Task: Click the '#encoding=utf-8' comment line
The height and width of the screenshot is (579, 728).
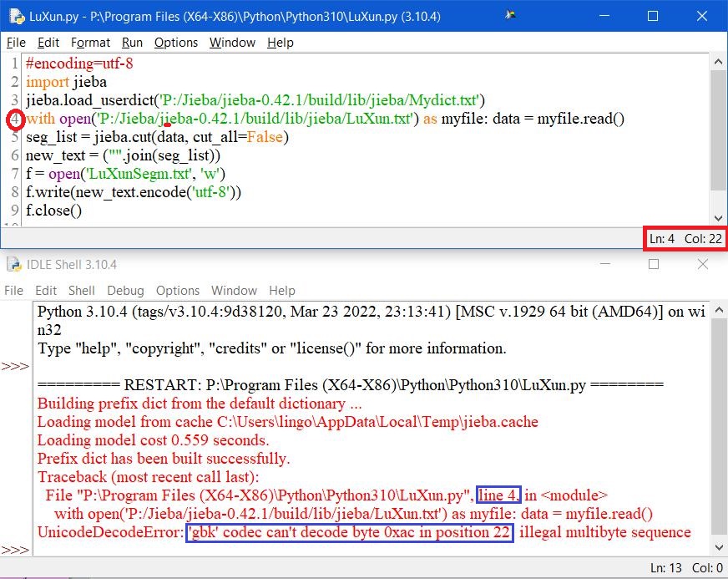Action: click(x=79, y=63)
